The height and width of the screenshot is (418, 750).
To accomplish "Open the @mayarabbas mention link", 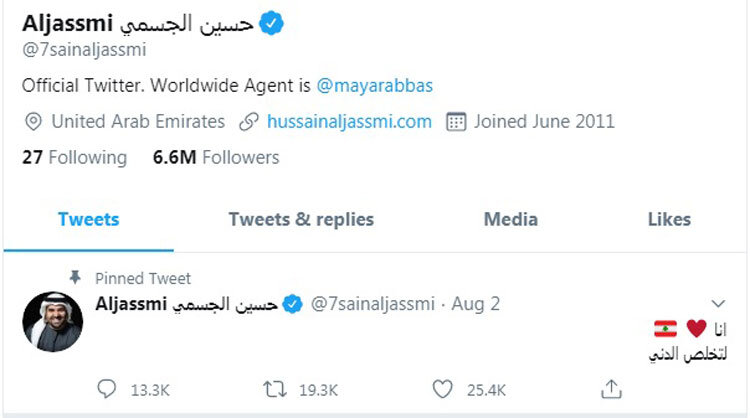I will point(374,85).
